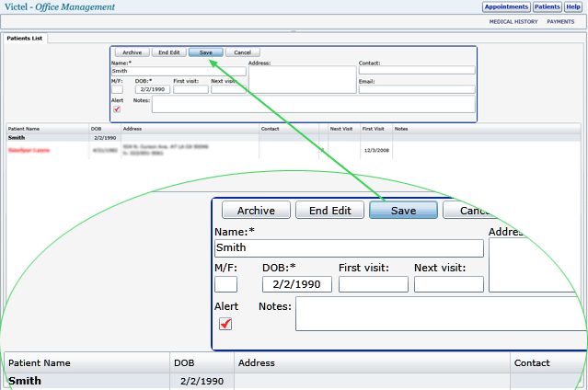This screenshot has height=390, width=588.
Task: Go to PAYMENTS
Action: [560, 22]
